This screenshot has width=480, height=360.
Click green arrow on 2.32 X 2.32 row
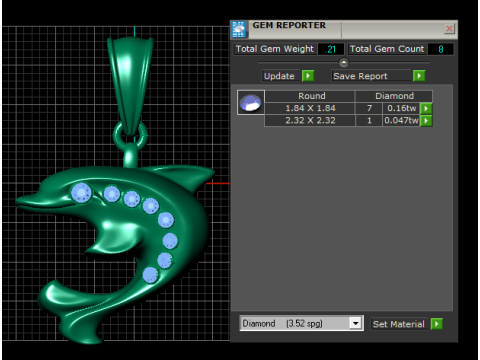coord(426,121)
